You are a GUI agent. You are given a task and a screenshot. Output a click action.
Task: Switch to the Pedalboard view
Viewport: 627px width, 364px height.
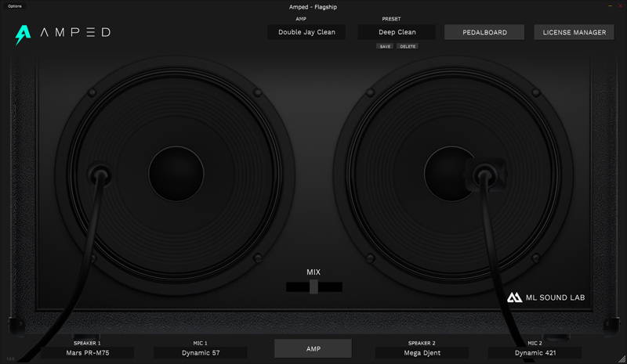(x=484, y=32)
